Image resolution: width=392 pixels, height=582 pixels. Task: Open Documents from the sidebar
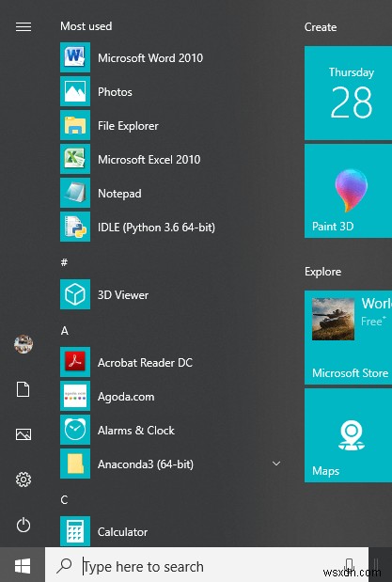coord(23,389)
